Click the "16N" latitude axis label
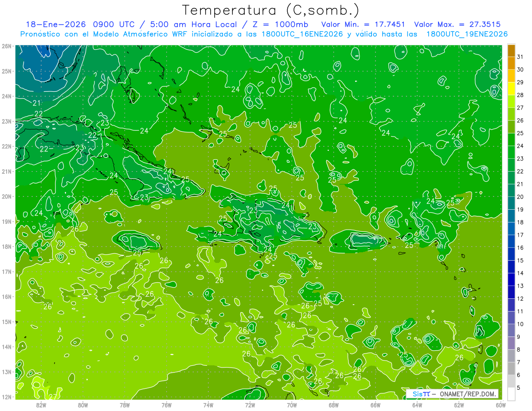The image size is (532, 411). click(6, 297)
